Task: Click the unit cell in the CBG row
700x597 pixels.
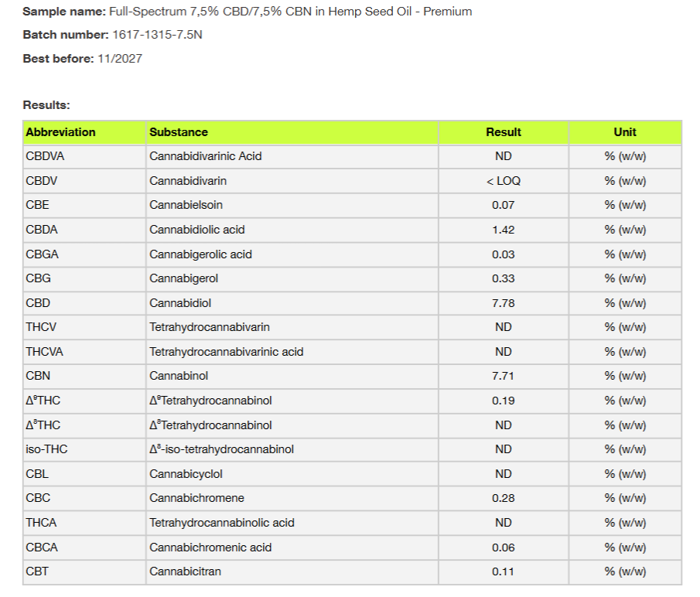Action: (x=625, y=278)
